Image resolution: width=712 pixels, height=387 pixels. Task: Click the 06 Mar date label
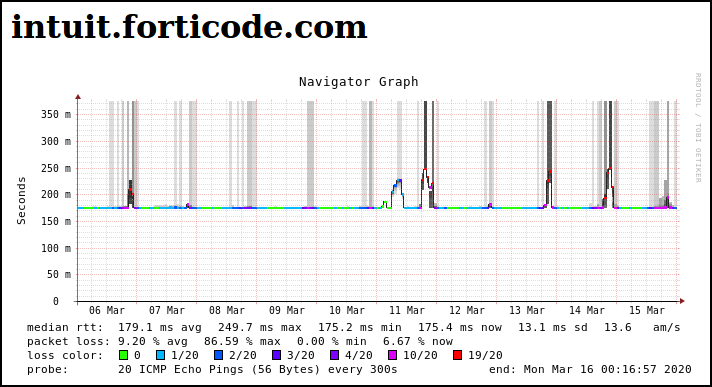click(x=107, y=310)
